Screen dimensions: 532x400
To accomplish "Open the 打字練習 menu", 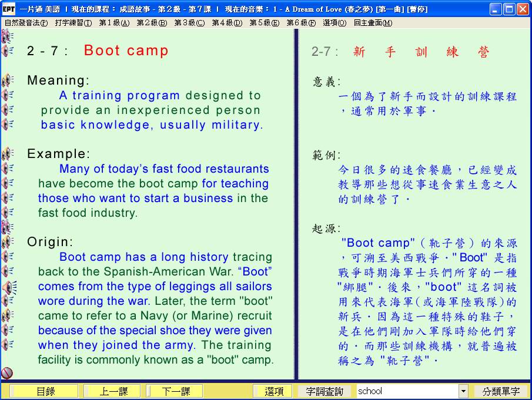I will pyautogui.click(x=73, y=23).
